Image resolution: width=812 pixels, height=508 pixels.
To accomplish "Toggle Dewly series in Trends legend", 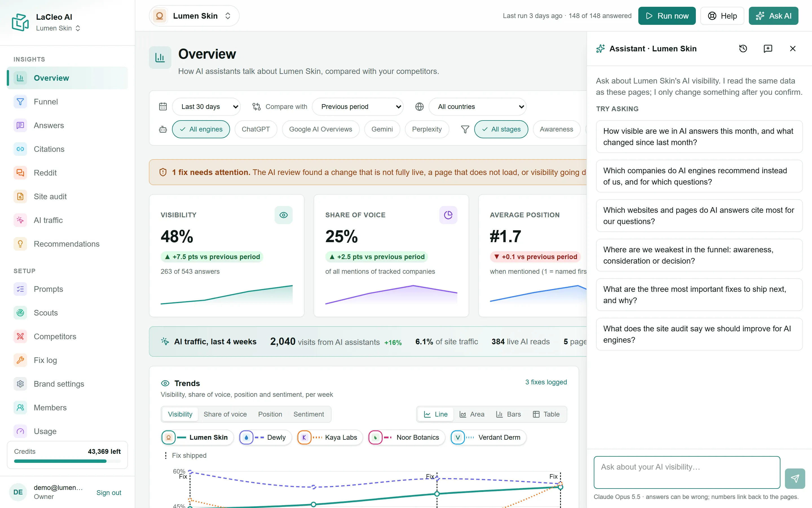I will (x=265, y=437).
